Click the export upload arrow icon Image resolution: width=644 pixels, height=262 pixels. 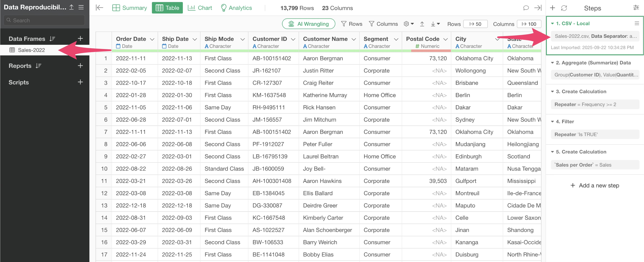(x=422, y=24)
